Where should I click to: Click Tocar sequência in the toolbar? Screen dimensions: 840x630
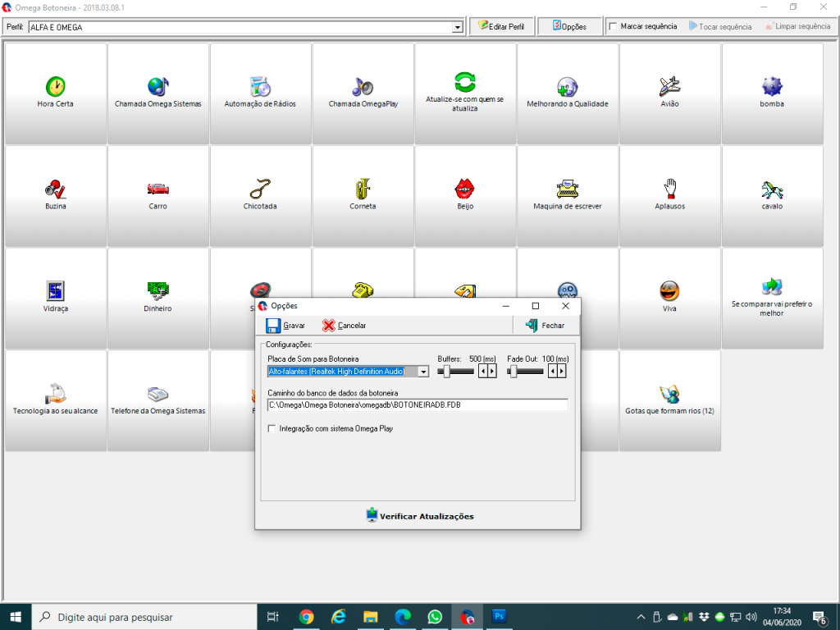click(x=720, y=26)
